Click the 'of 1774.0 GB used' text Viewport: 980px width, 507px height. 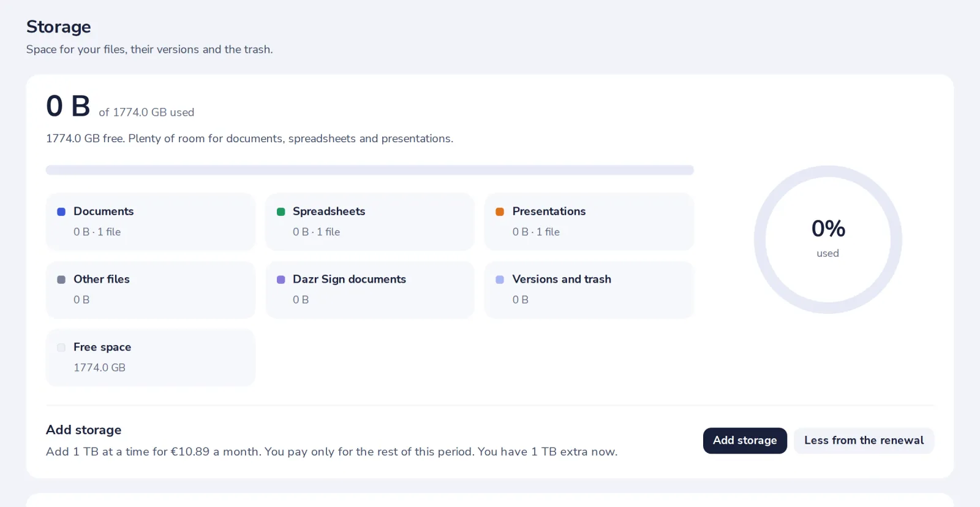click(x=146, y=112)
